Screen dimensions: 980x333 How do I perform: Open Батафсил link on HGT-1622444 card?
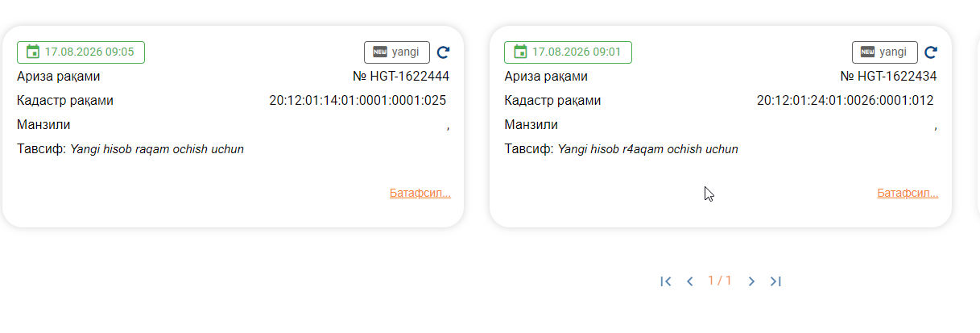pyautogui.click(x=420, y=194)
